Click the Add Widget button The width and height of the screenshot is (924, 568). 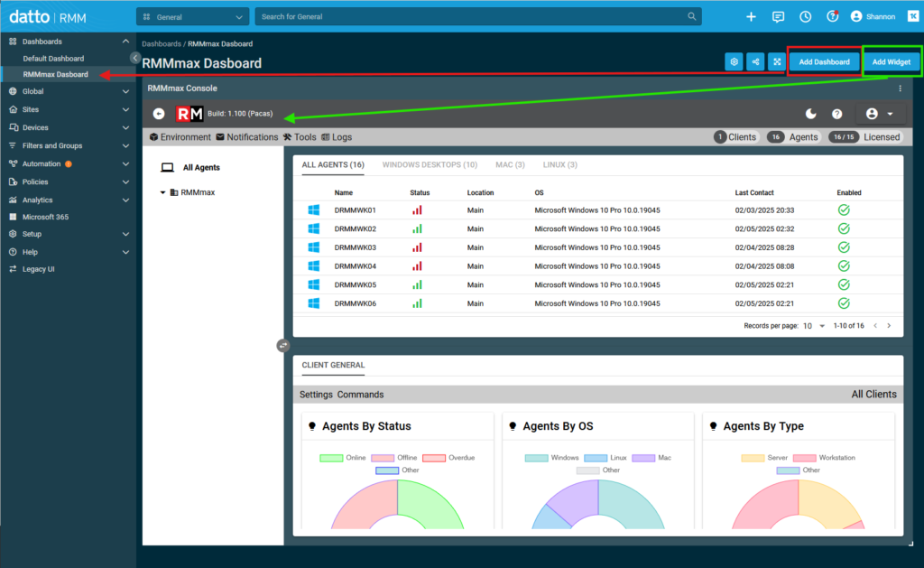click(x=892, y=61)
